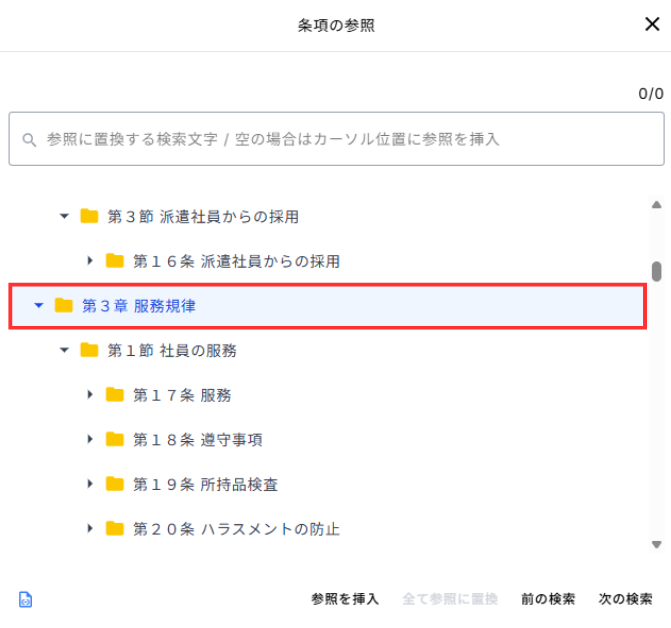
Task: Click the scrollbar down arrow in tree list
Action: [657, 545]
